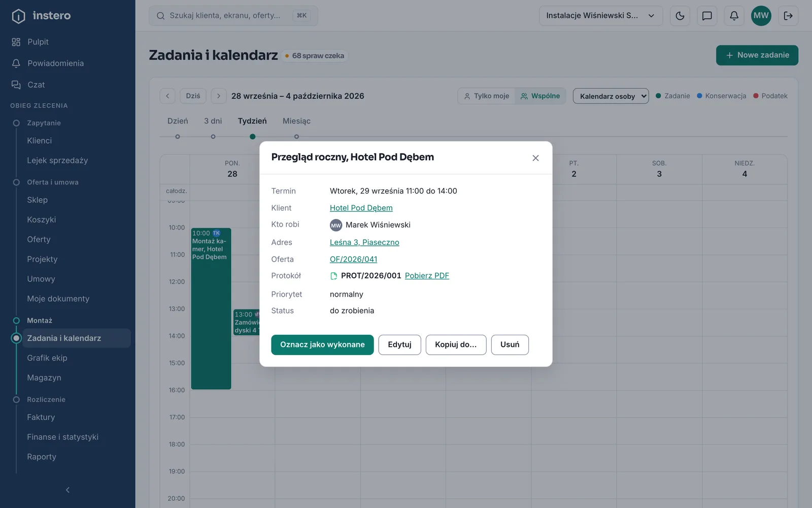812x508 pixels.
Task: Toggle dark mode moon icon
Action: tap(680, 16)
